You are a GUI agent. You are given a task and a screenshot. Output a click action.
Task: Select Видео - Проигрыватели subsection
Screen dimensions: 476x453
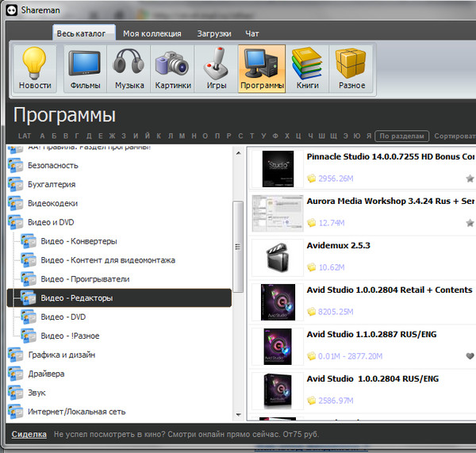click(x=85, y=279)
